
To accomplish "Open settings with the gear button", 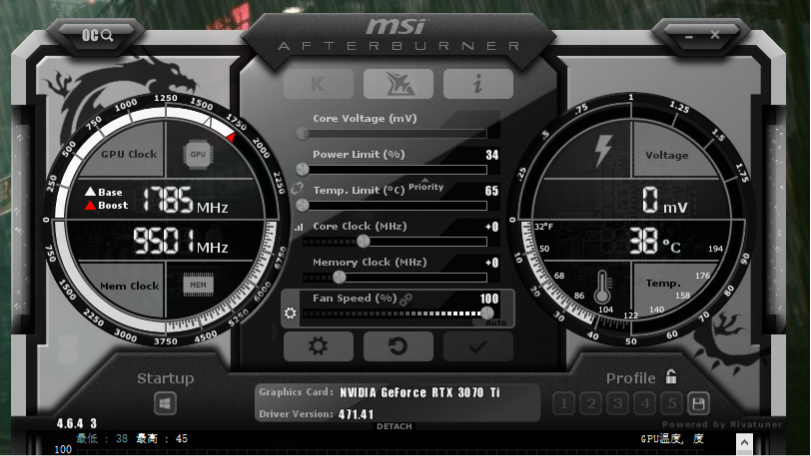I will point(318,346).
